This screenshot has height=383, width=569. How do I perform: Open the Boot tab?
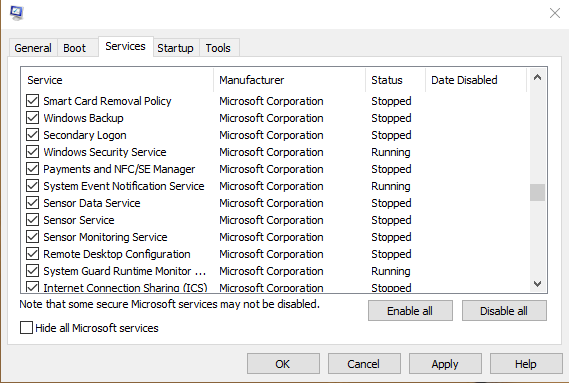(x=75, y=48)
